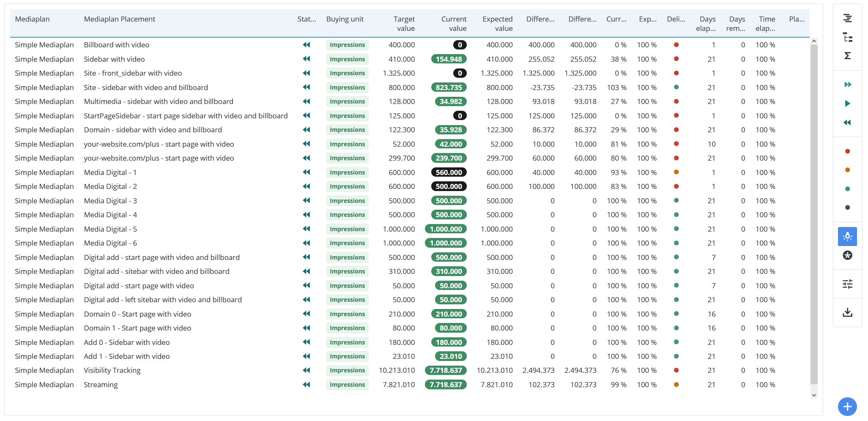Click current value 823.735 badge
The height and width of the screenshot is (421, 868).
[449, 87]
